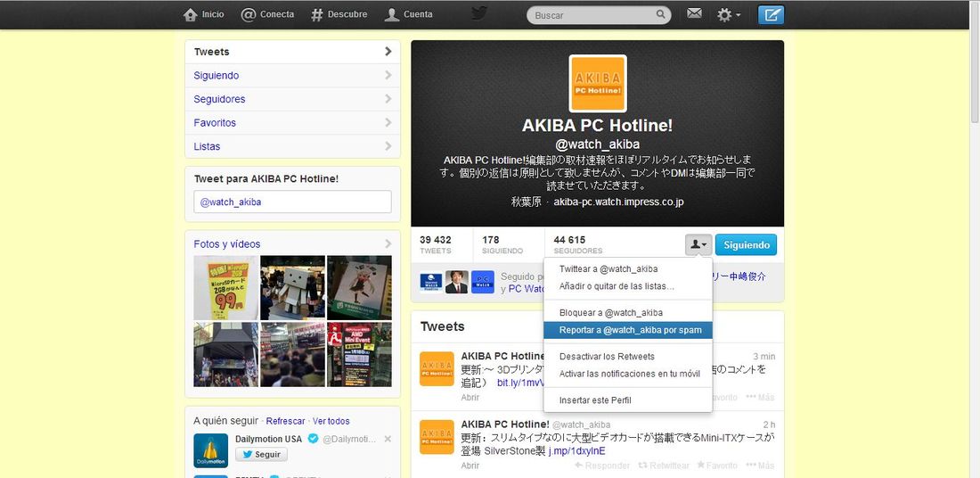Click Impress Watch follower avatar

[x=431, y=282]
